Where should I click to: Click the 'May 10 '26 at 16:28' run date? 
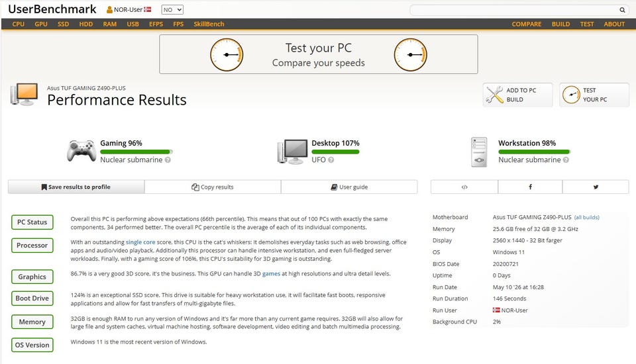[518, 287]
